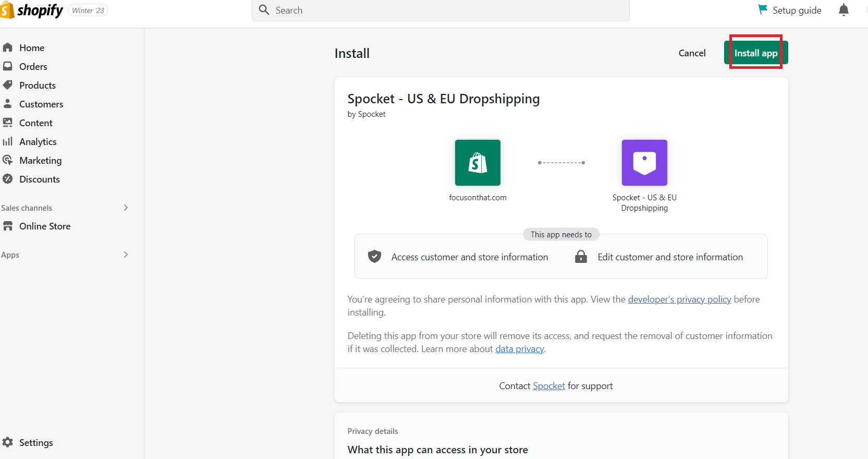
Task: Click the Settings gear icon
Action: pos(7,442)
